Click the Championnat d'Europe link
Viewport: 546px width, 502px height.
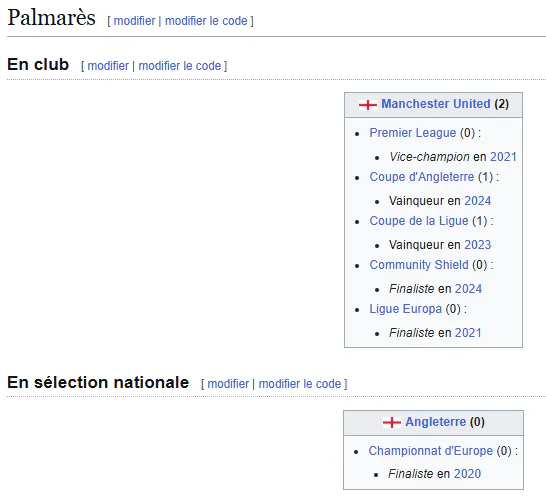pos(431,451)
